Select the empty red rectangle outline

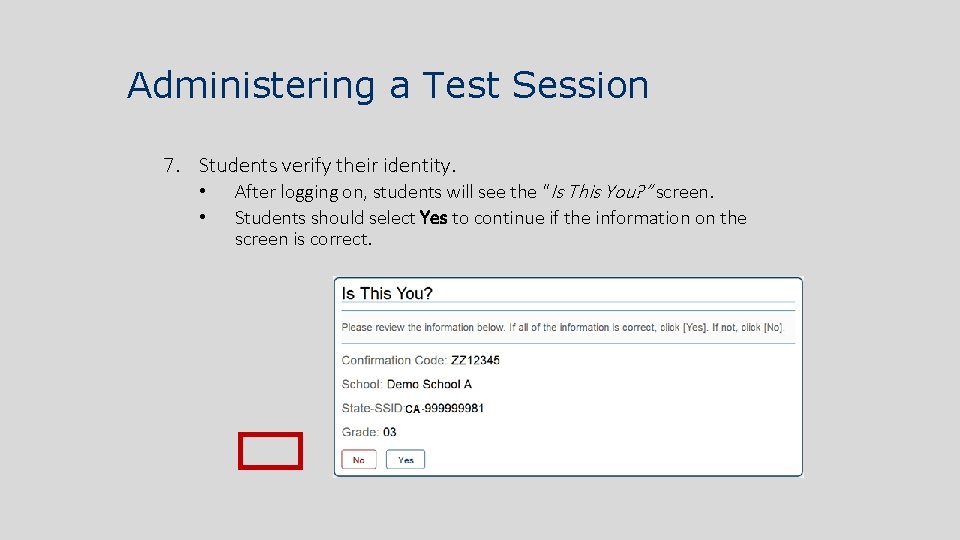click(x=270, y=450)
